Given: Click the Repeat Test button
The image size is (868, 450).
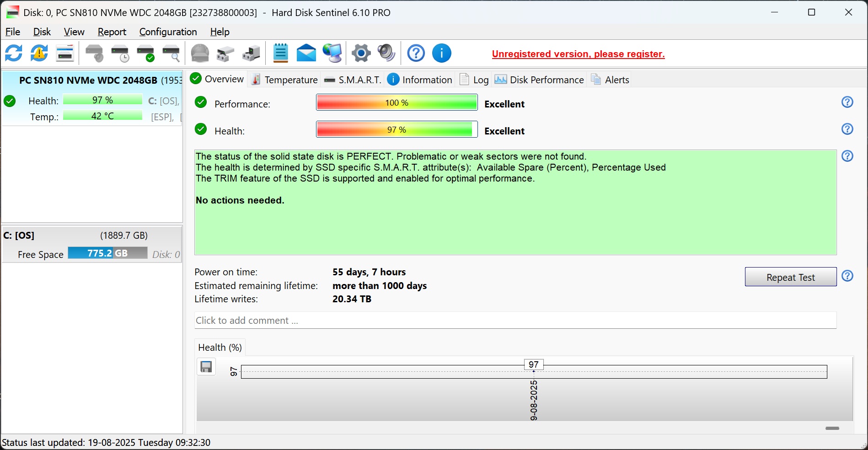Looking at the screenshot, I should coord(791,277).
